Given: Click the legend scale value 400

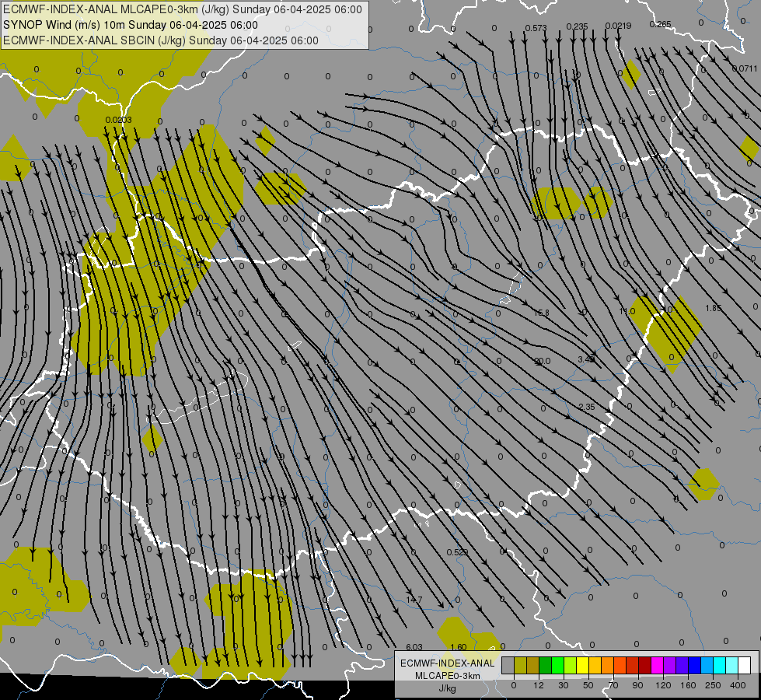Looking at the screenshot, I should point(738,685).
